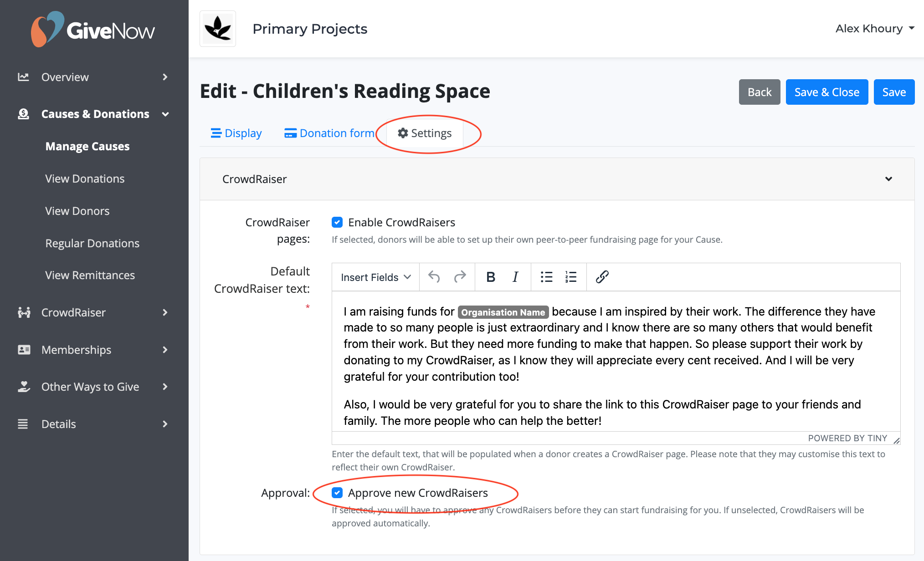The image size is (924, 561).
Task: Click the Causes & Donations coin icon
Action: click(23, 114)
